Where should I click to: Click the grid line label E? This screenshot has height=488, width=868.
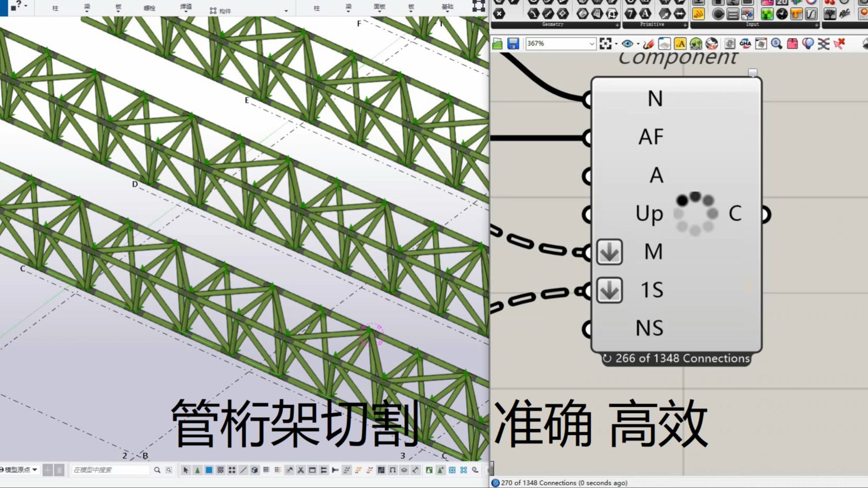247,100
